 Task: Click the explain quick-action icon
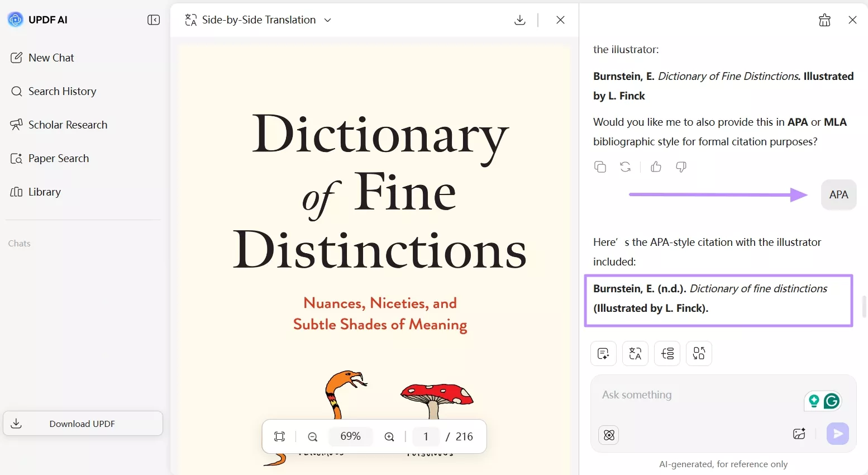[667, 353]
